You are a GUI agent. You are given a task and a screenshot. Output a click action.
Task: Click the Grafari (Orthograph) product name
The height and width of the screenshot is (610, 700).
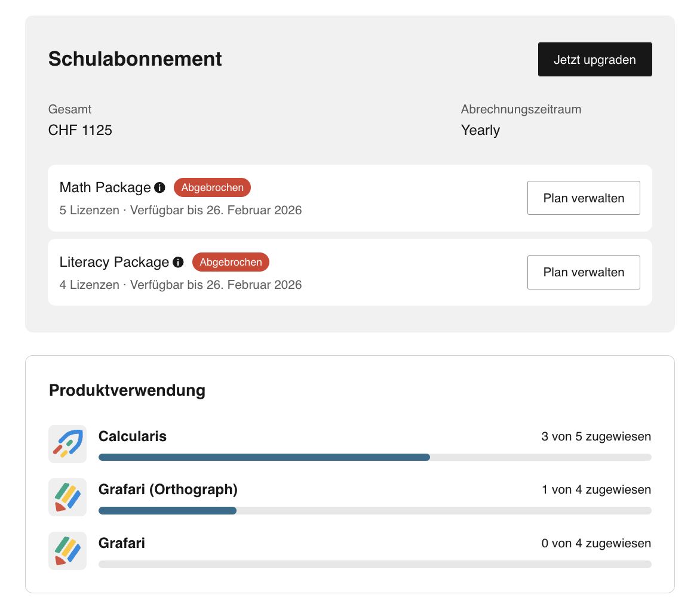point(168,490)
